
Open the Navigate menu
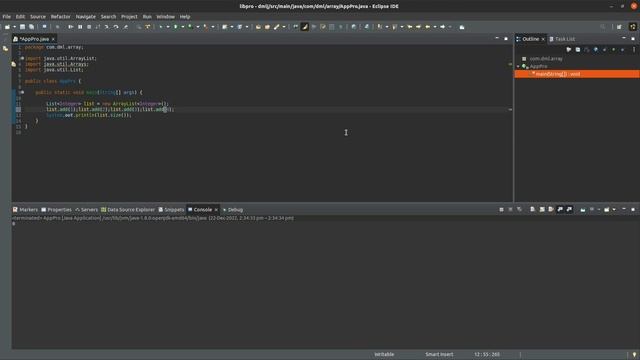click(x=86, y=17)
